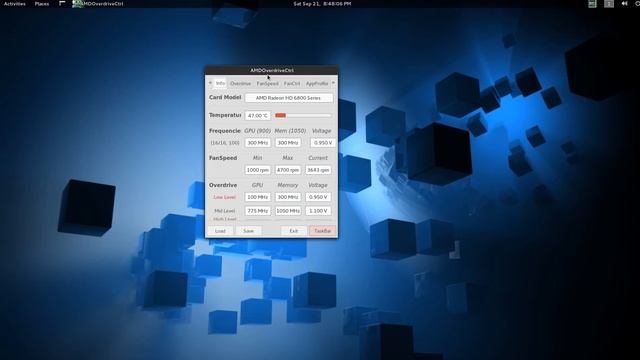Switch to the Overdrive tab
Image resolution: width=640 pixels, height=360 pixels.
click(x=240, y=83)
